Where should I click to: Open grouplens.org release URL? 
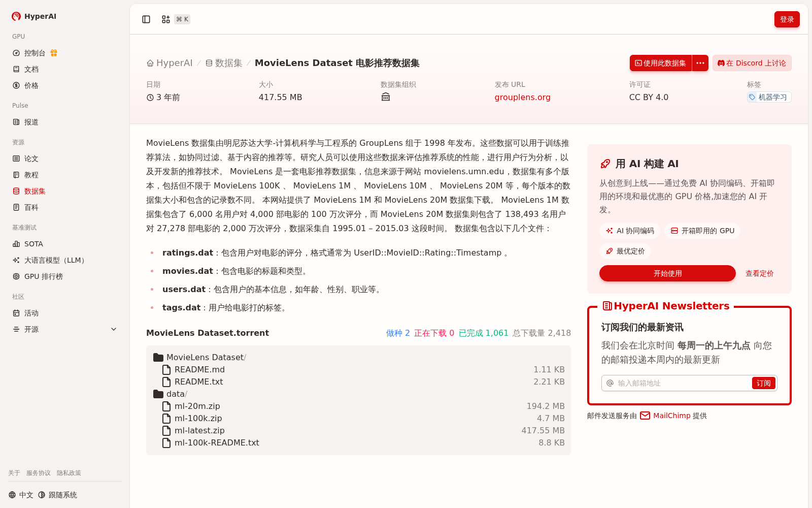pos(522,97)
